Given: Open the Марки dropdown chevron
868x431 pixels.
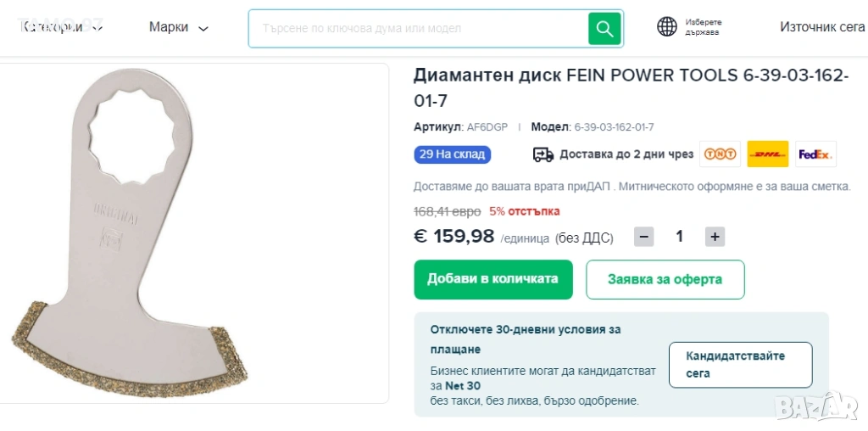Looking at the screenshot, I should [x=203, y=28].
